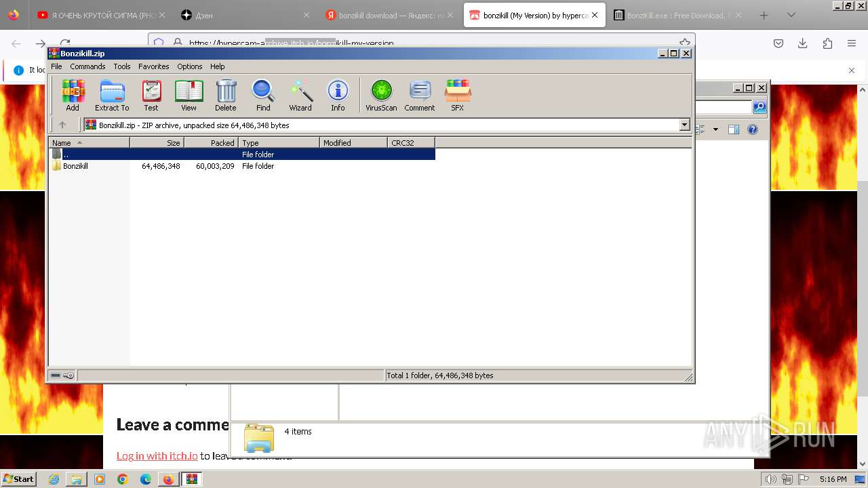This screenshot has height=488, width=868.
Task: Sort by the Modified column header
Action: tap(353, 142)
